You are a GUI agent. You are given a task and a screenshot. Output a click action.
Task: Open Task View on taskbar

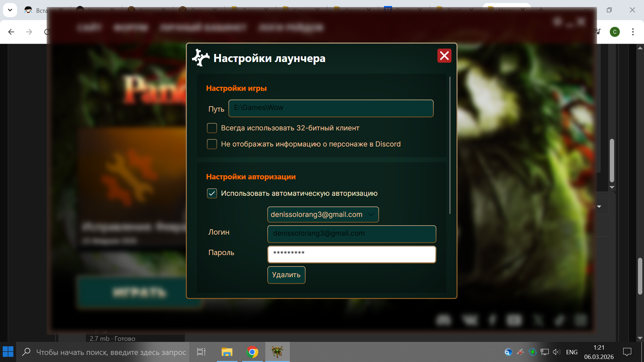pos(201,352)
